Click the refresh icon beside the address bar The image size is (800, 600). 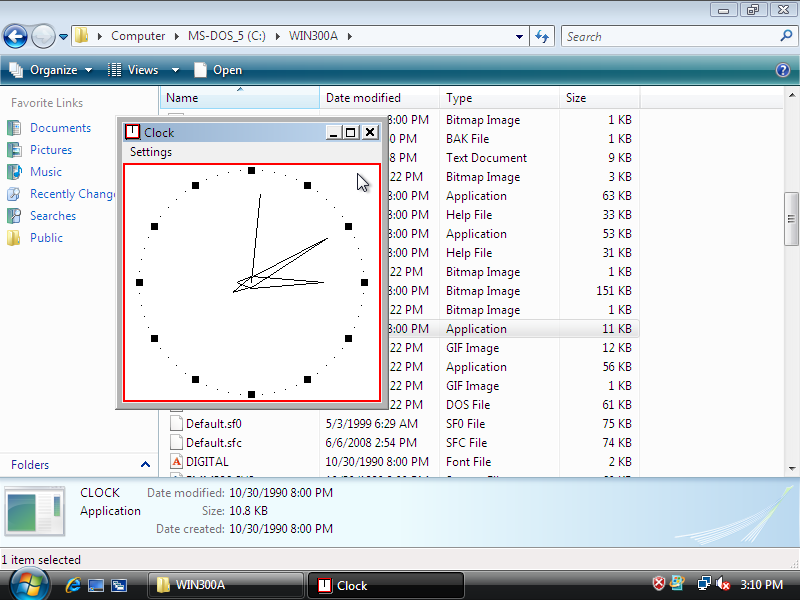542,36
